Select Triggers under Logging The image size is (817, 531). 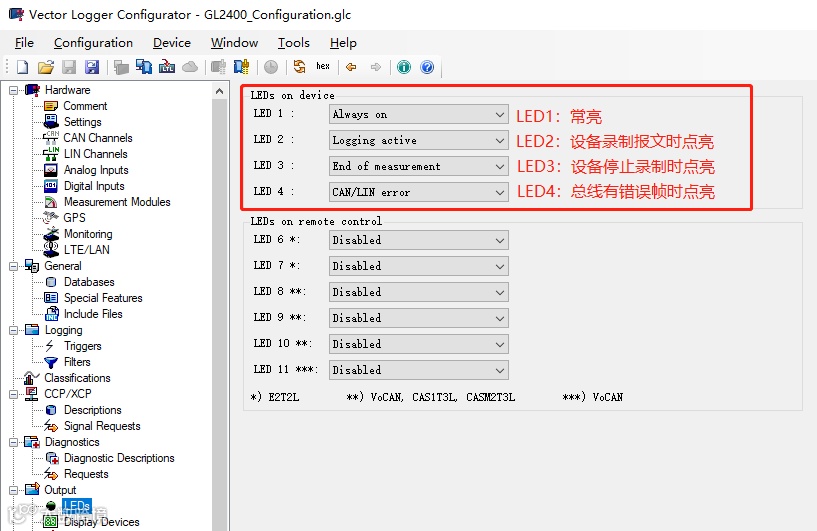pos(82,346)
